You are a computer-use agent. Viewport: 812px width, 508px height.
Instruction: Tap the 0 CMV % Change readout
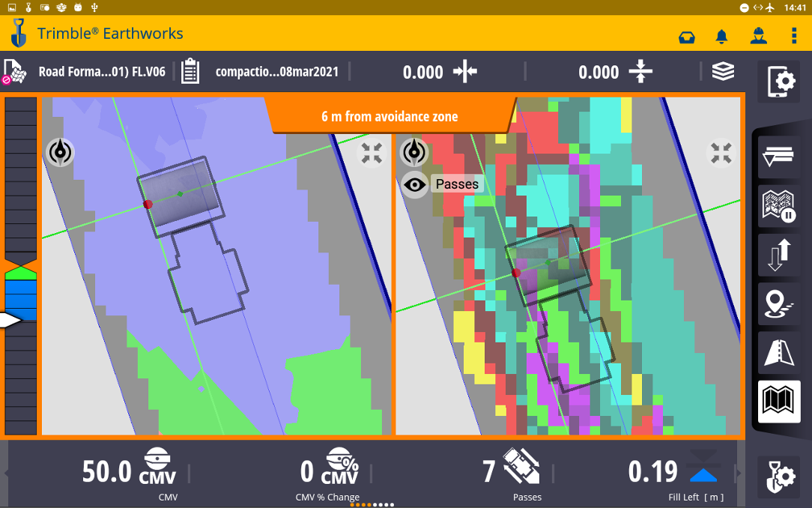(x=307, y=472)
